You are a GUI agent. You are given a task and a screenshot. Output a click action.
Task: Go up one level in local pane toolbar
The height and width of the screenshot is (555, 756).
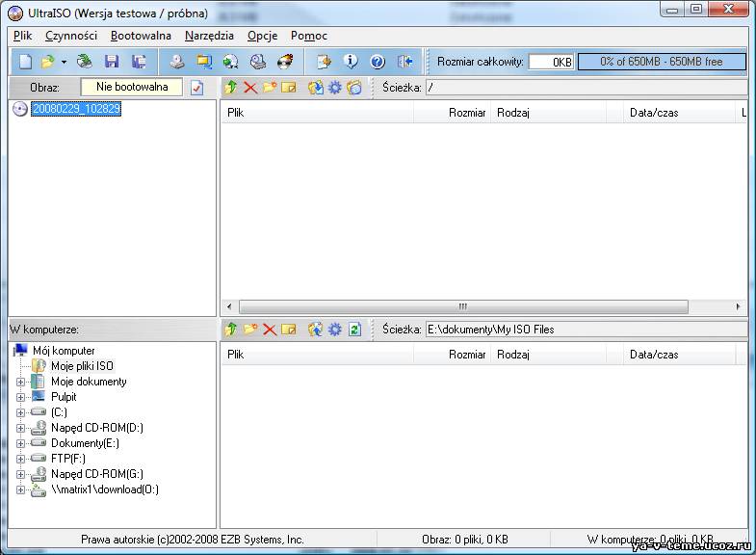[231, 330]
